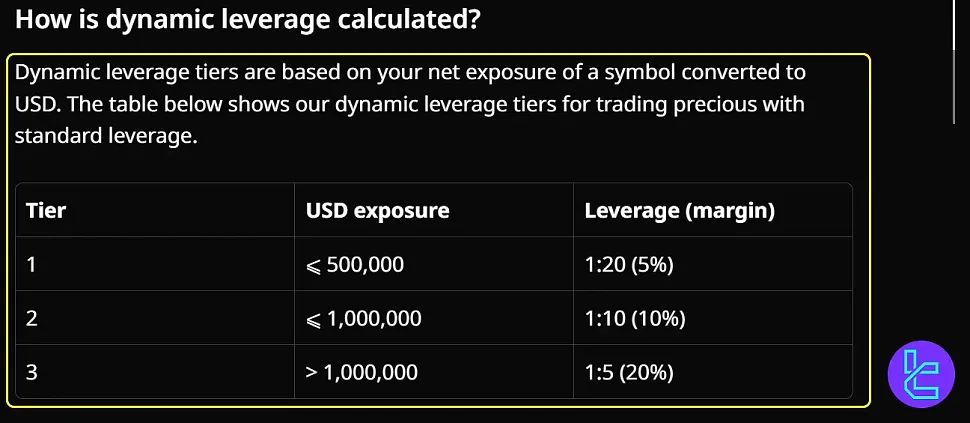Select the 'Tier' column header
Viewport: 970px width, 423px height.
click(x=46, y=210)
